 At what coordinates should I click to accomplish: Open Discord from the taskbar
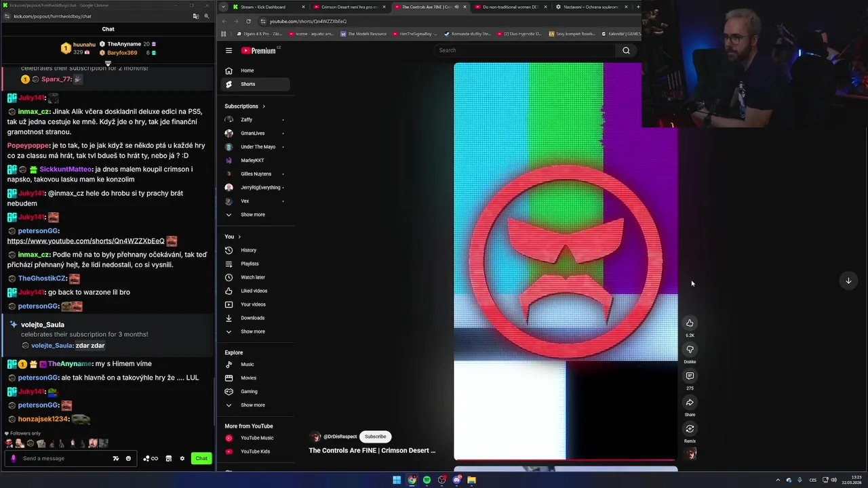tap(456, 480)
